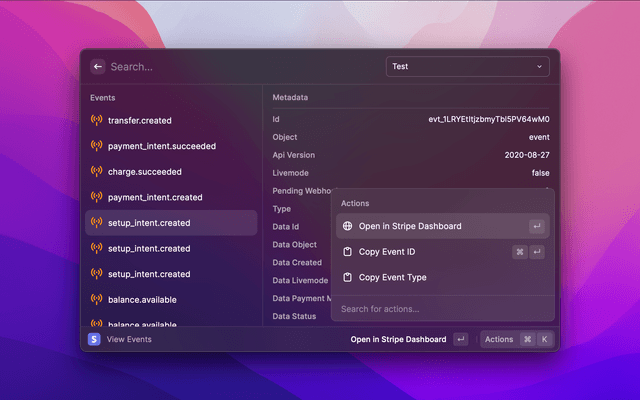The image size is (640, 400).
Task: Click Open in Stripe Dashboard in footer
Action: tap(398, 340)
